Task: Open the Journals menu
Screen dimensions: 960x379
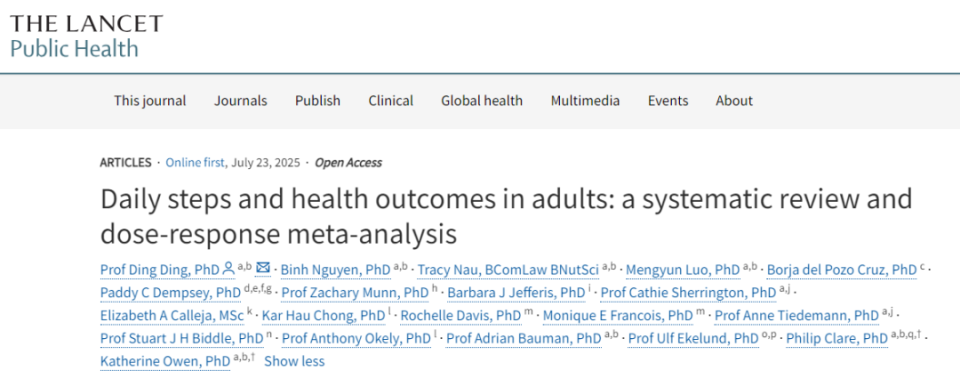Action: pyautogui.click(x=241, y=100)
